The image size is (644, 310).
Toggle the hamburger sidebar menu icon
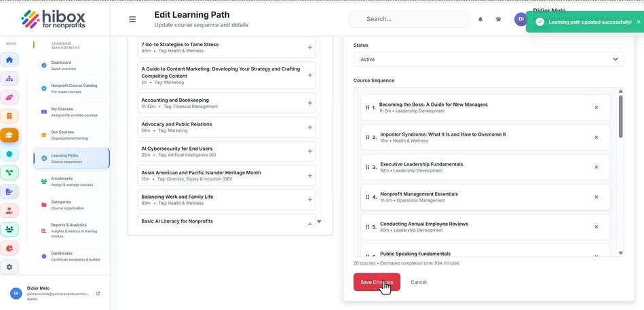[x=132, y=19]
